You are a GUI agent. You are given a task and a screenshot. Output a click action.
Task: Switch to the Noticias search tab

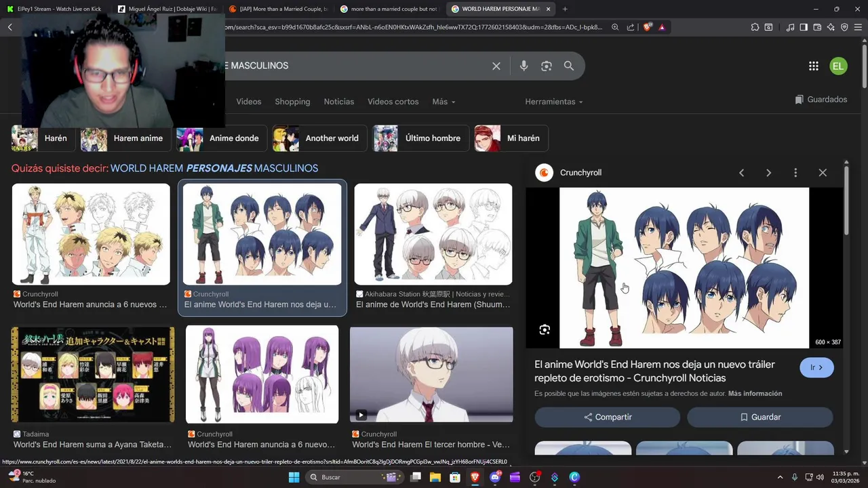[339, 102]
